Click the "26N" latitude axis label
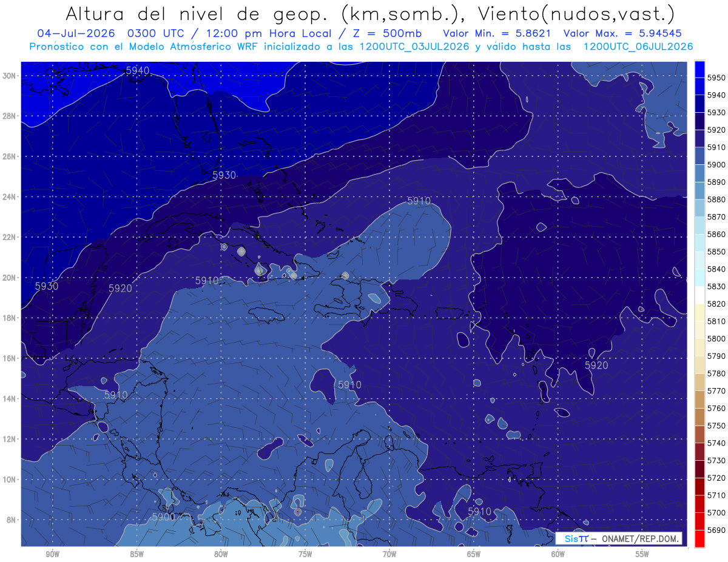 pyautogui.click(x=8, y=156)
